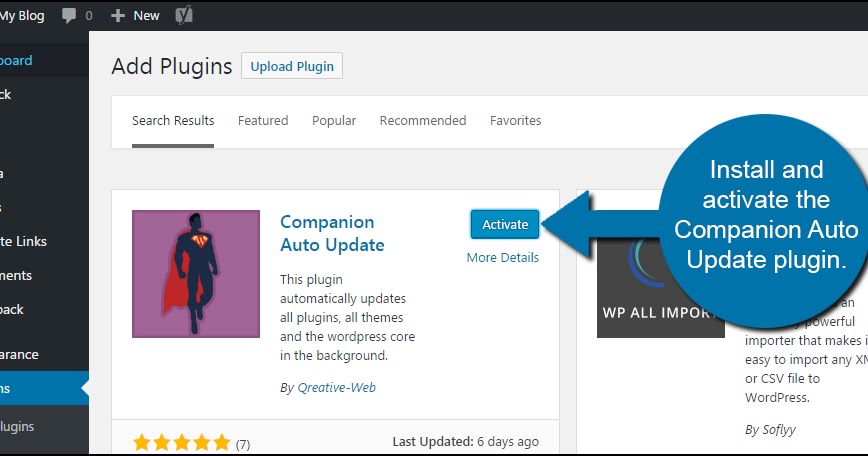The height and width of the screenshot is (456, 868).
Task: Open More Details for Companion Auto Update
Action: (502, 257)
